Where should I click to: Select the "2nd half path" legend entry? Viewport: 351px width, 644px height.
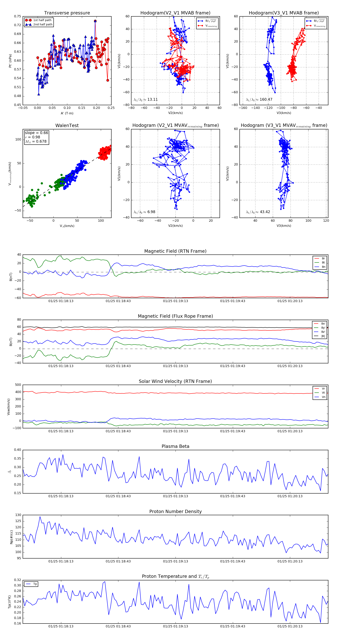(39, 25)
